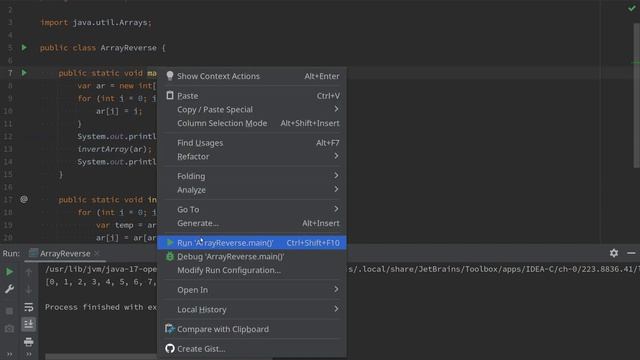Toggle scroll to end in the Run console
This screenshot has width=640, height=360.
tap(29, 324)
